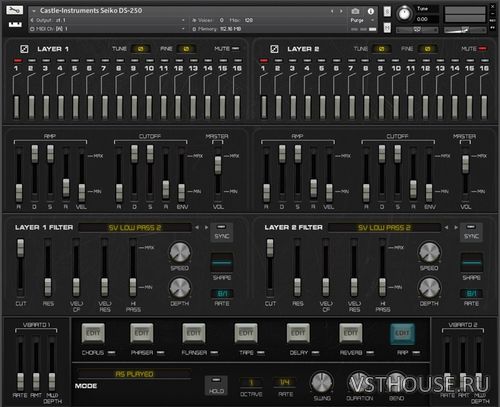Open the Purge dropdown menu
The width and height of the screenshot is (500, 407).
pos(362,20)
